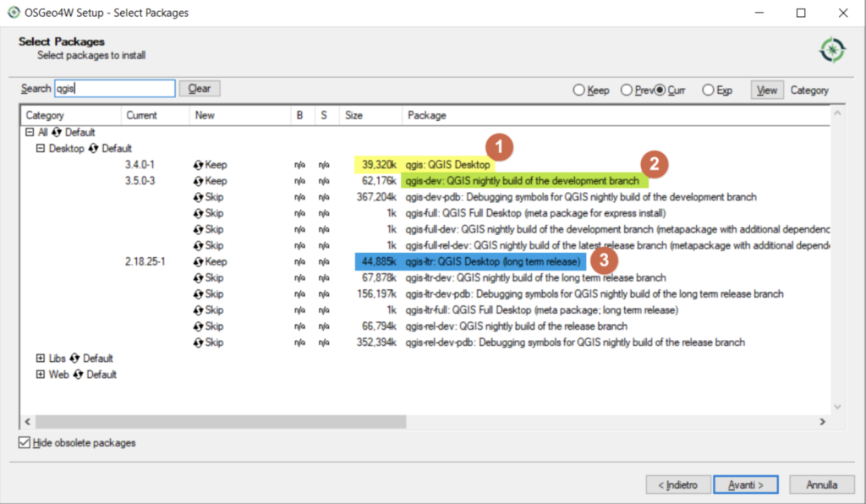Click cycle icon in qgis: QGIS Desktop row

coord(198,165)
